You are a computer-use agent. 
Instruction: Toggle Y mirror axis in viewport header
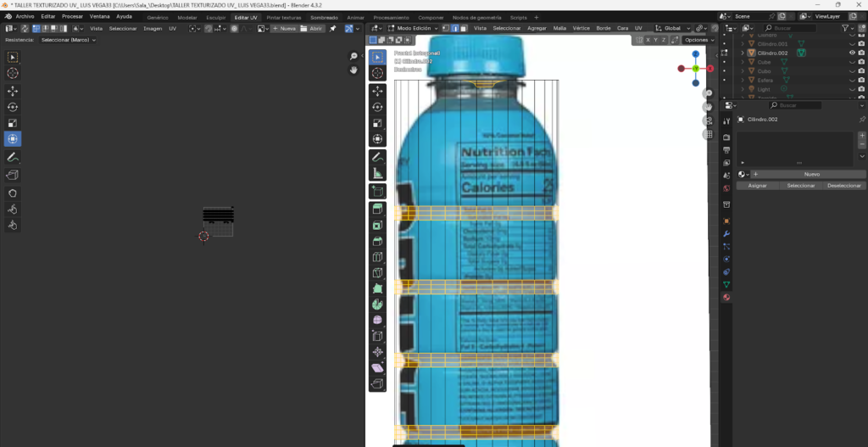click(655, 41)
